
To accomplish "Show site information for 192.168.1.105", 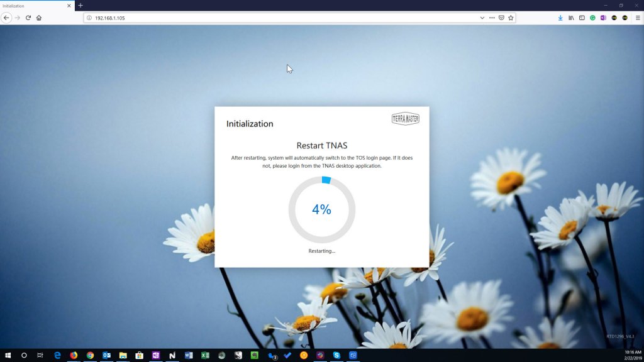I will coord(89,18).
